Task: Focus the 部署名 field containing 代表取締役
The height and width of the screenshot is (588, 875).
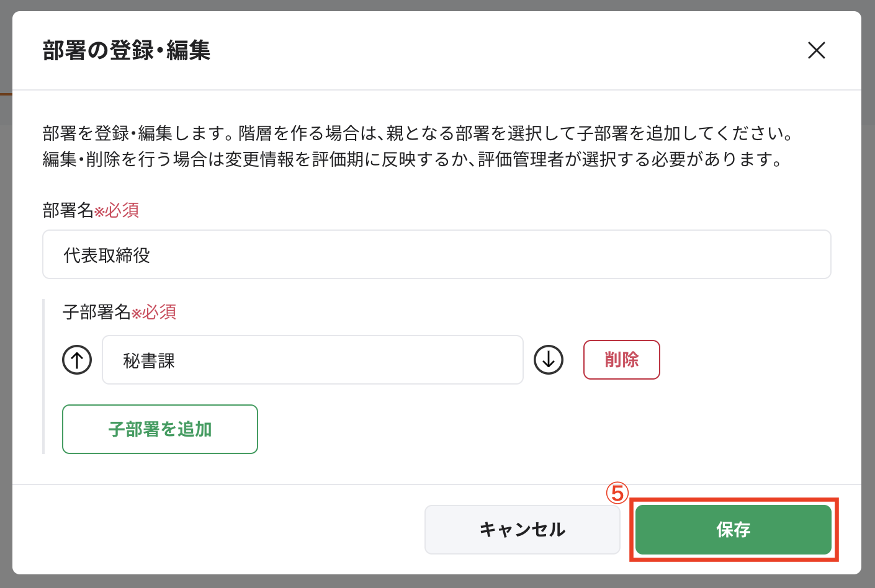Action: click(x=436, y=255)
